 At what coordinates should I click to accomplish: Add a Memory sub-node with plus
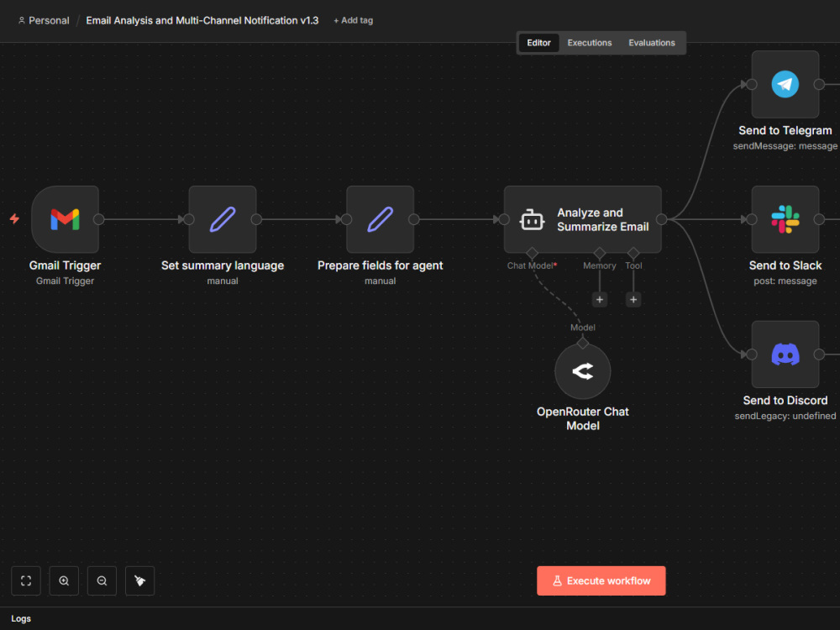(600, 300)
